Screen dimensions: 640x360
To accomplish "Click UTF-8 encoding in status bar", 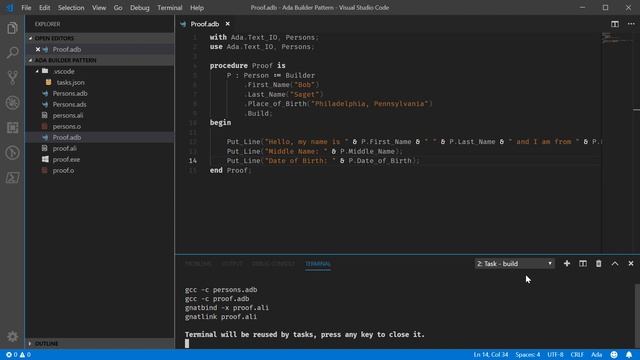I will point(555,355).
